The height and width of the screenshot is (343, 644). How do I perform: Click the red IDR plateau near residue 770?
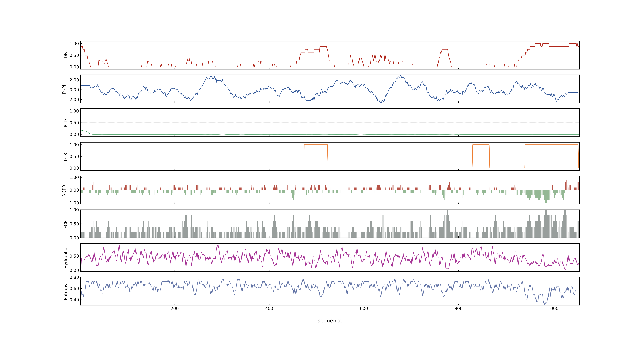coord(445,49)
